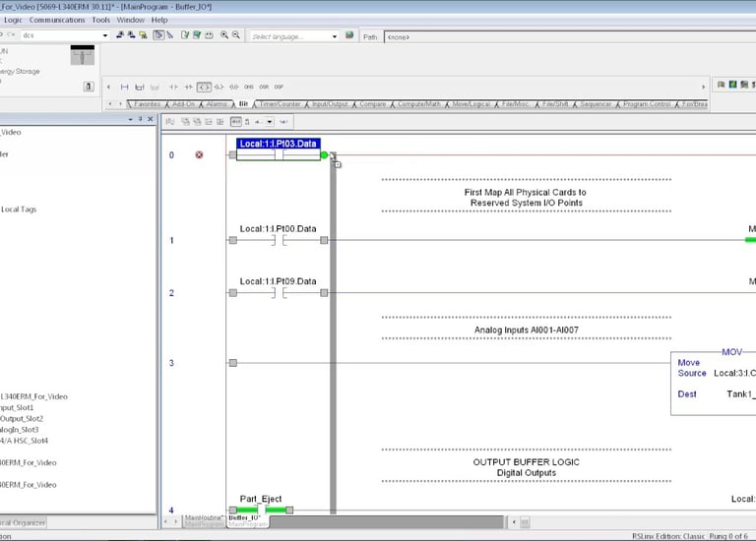Click the Find Previous search icon
This screenshot has width=756, height=541.
point(119,35)
